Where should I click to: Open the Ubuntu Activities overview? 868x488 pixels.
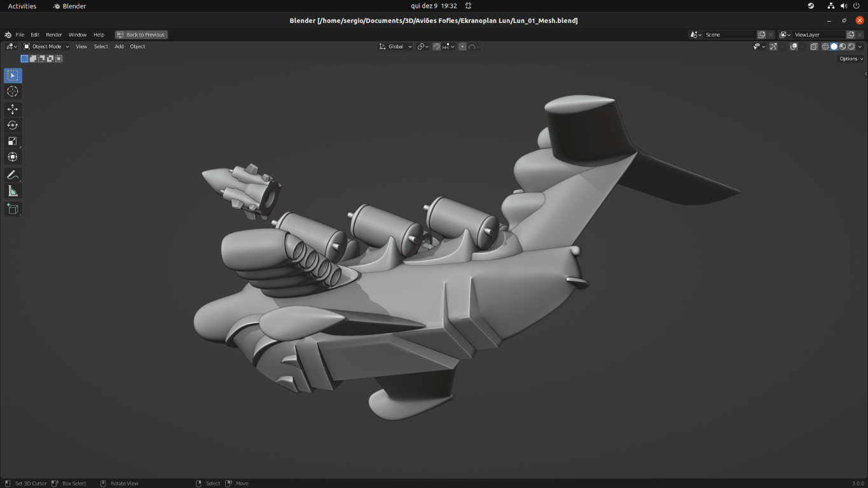tap(22, 6)
